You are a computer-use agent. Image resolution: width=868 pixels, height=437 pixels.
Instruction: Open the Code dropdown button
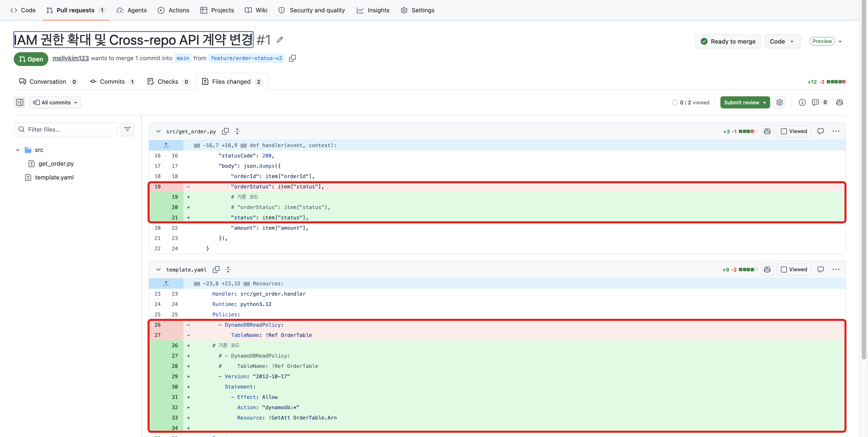click(x=782, y=41)
